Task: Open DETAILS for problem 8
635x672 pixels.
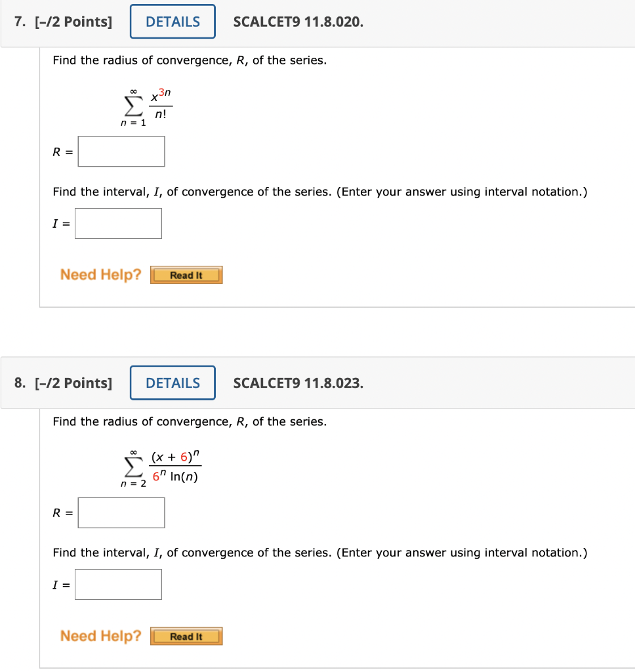Action: [x=172, y=383]
